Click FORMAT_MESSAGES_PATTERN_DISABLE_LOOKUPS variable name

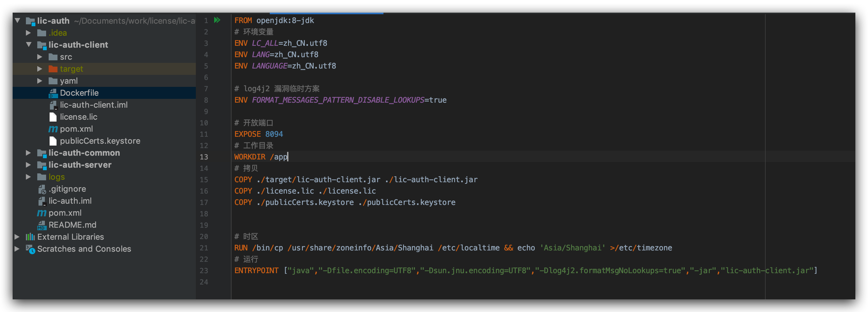coord(338,100)
